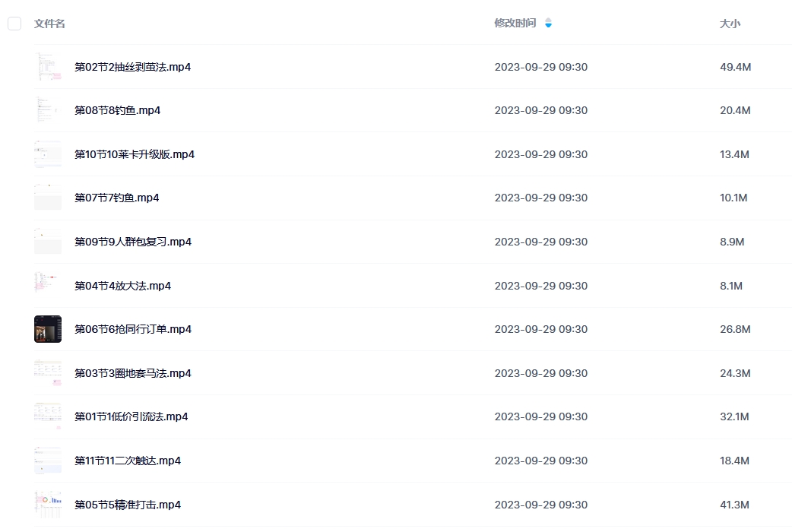The image size is (792, 532).
Task: Click the 修改时间 sort arrow icon
Action: tap(548, 23)
